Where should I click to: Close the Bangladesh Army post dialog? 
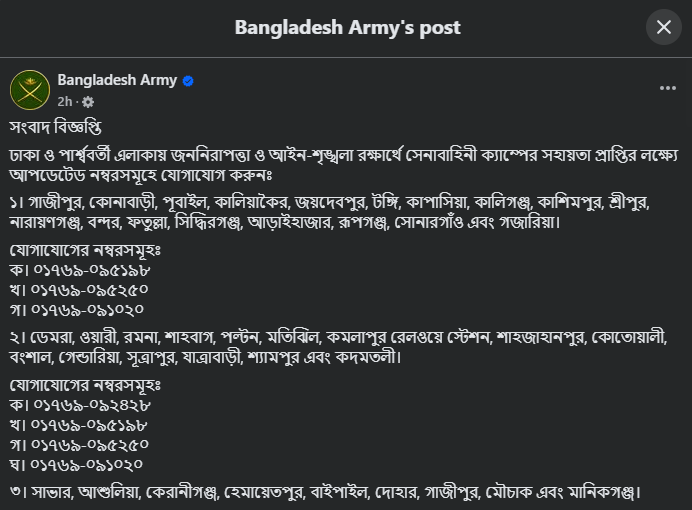coord(663,27)
